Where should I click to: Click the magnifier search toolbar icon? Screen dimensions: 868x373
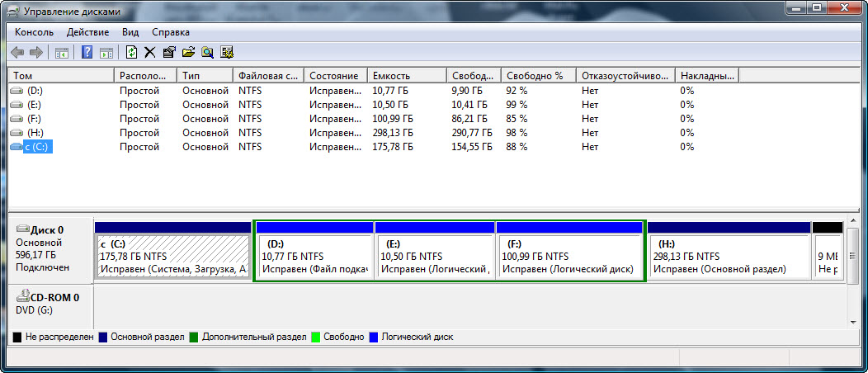coord(208,53)
